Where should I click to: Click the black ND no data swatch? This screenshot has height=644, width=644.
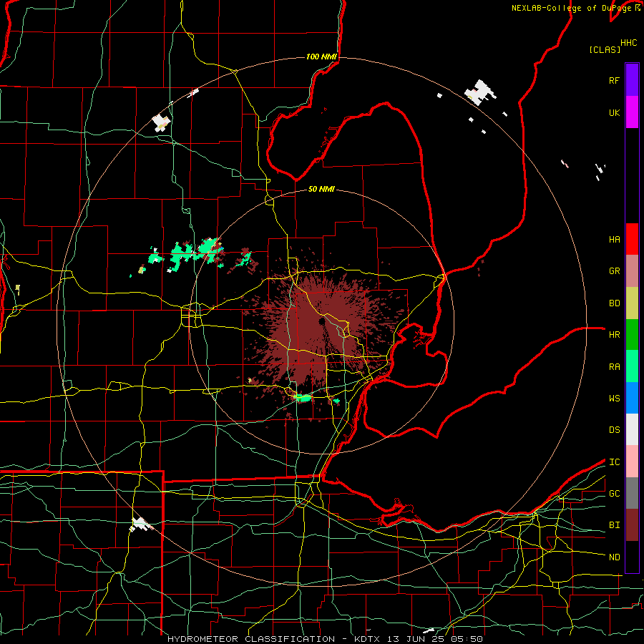point(632,557)
